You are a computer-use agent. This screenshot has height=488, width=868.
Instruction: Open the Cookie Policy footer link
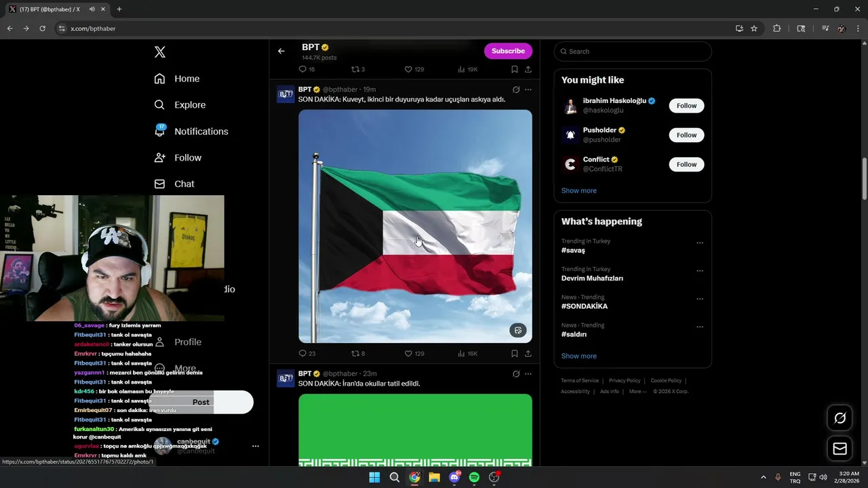(x=666, y=381)
